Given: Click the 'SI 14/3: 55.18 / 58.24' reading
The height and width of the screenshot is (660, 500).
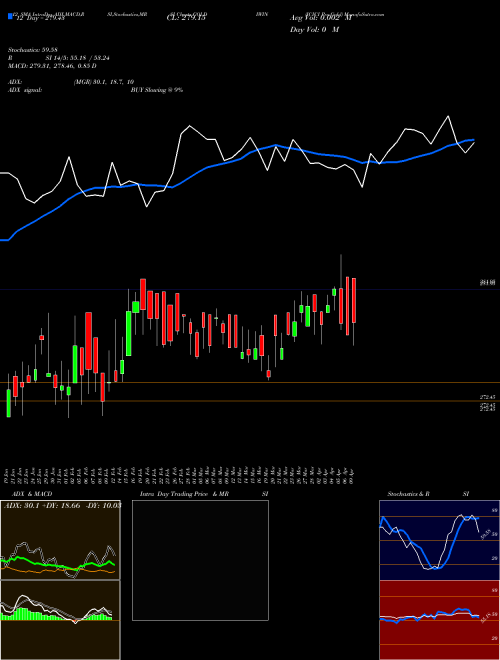Looking at the screenshot, I should 75,58.
